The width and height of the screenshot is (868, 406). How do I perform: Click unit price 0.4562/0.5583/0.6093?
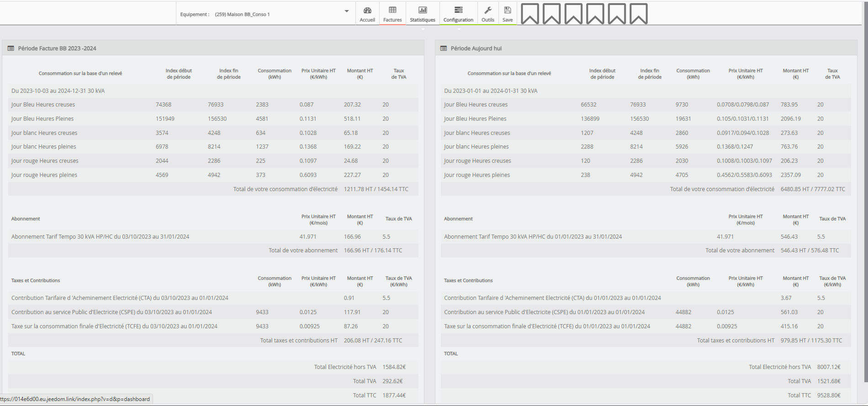745,175
